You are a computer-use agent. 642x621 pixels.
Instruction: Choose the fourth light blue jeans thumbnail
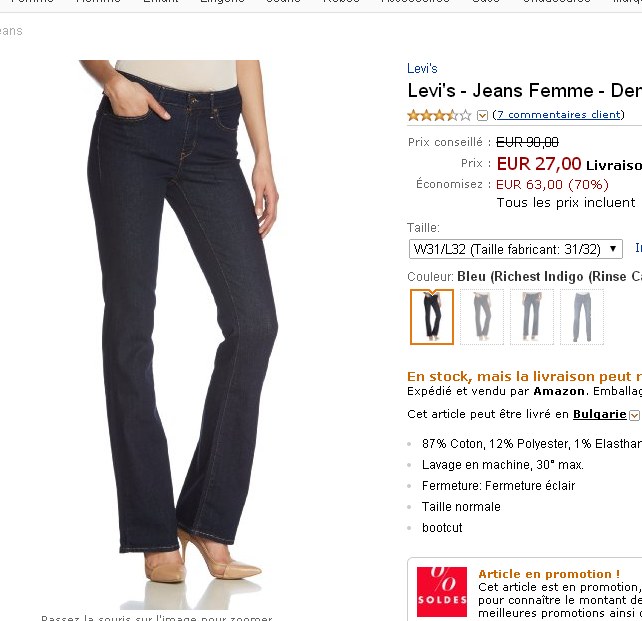tap(582, 317)
